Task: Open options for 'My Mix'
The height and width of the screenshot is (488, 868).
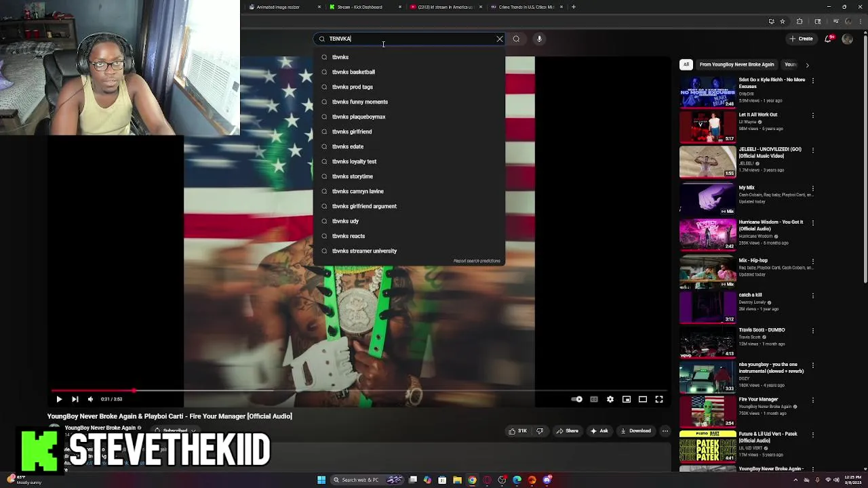Action: [813, 188]
